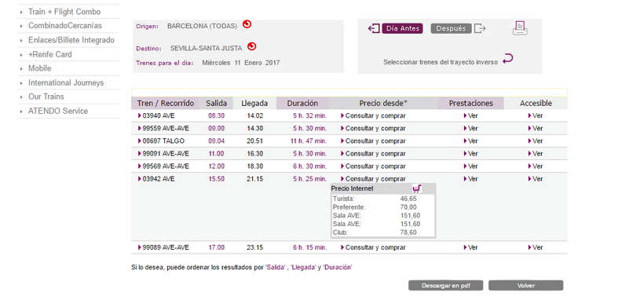Image resolution: width=644 pixels, height=296 pixels.
Task: Click the red icon beside BARCELONA (TODAS)
Action: coord(247,24)
